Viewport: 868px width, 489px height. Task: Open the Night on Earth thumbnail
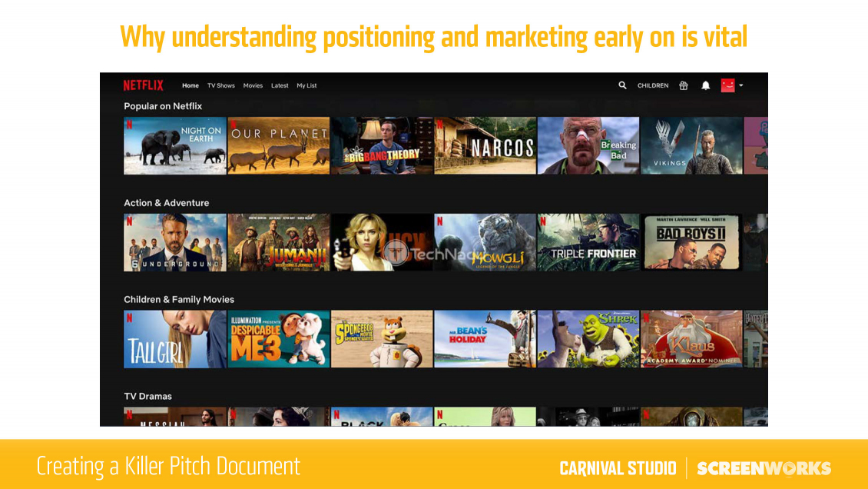(175, 145)
